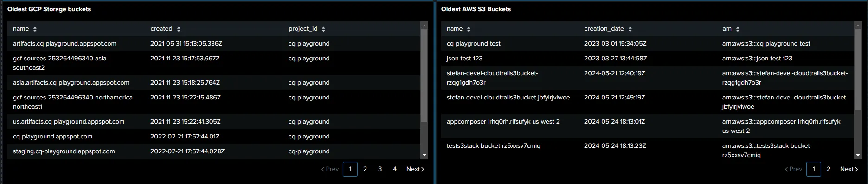Screen dimensions: 868x184
Task: Select stefan-devel-cloudtrails3bucket-rzqg1gdh7o3r bucket name
Action: click(492, 78)
